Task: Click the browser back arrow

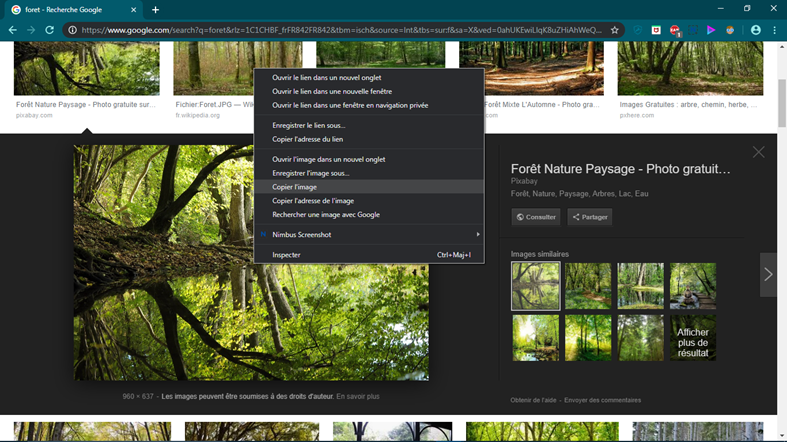Action: tap(12, 30)
